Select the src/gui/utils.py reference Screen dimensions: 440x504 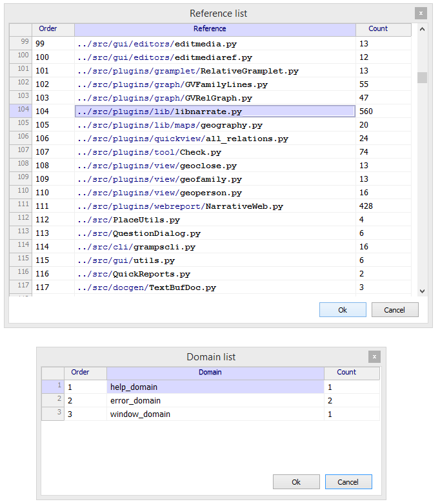[x=215, y=260]
